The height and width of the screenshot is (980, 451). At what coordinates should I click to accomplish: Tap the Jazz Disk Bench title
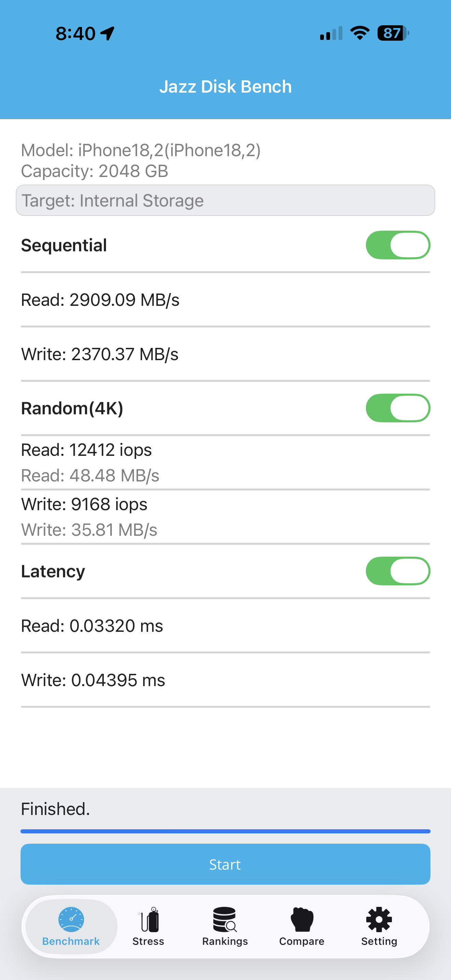[x=225, y=86]
